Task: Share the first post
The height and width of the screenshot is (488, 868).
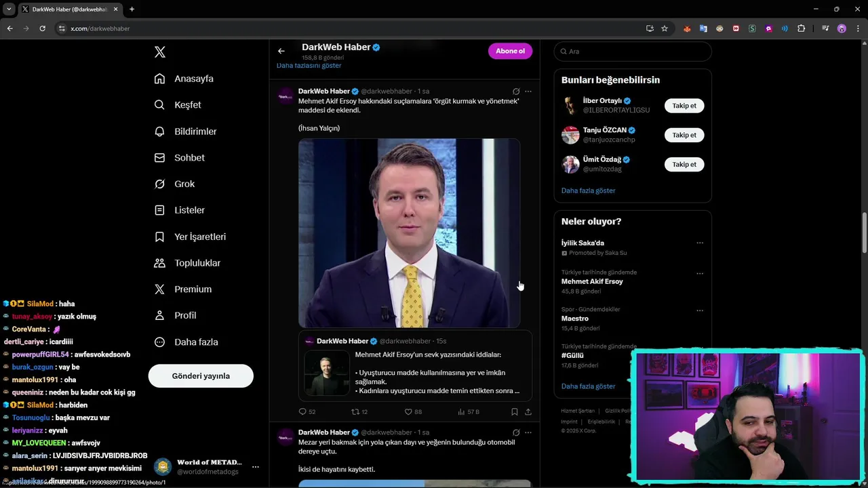Action: click(528, 411)
